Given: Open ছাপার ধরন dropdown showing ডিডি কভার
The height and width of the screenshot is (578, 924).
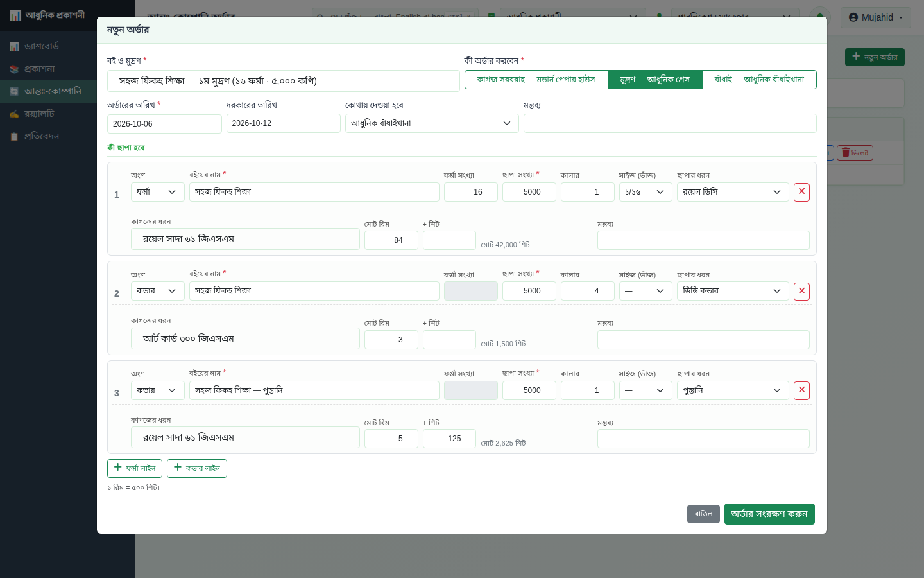Looking at the screenshot, I should click(x=733, y=291).
